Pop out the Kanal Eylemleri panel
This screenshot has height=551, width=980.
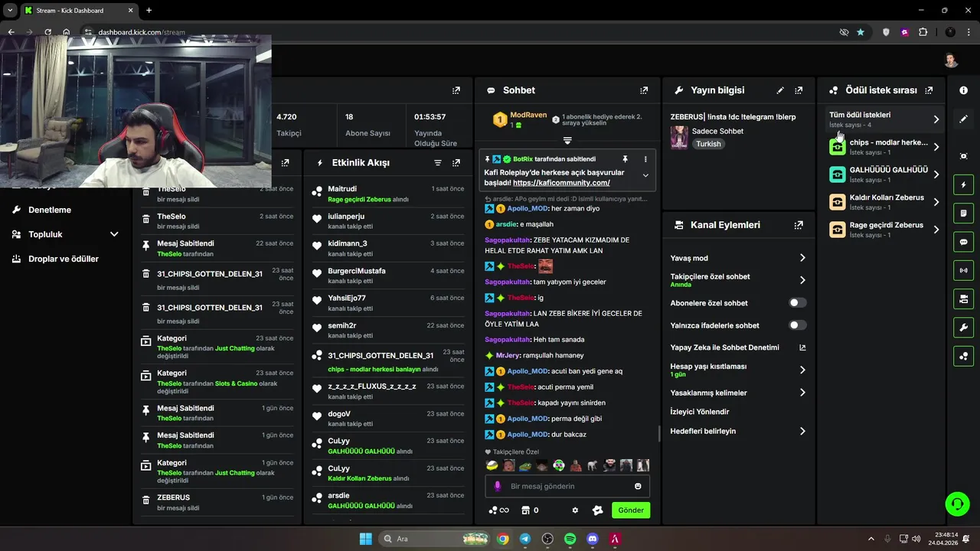[799, 225]
